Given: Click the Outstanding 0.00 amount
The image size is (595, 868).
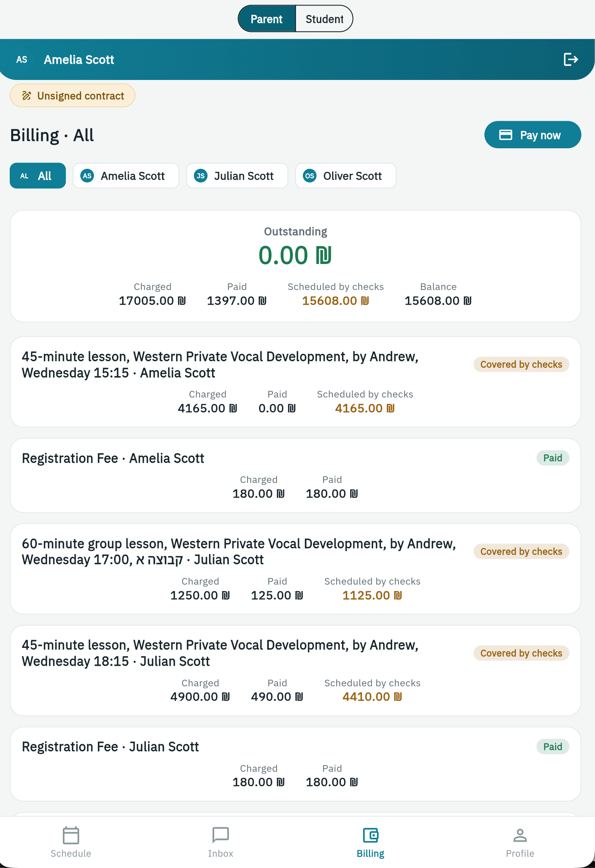Looking at the screenshot, I should 295,255.
